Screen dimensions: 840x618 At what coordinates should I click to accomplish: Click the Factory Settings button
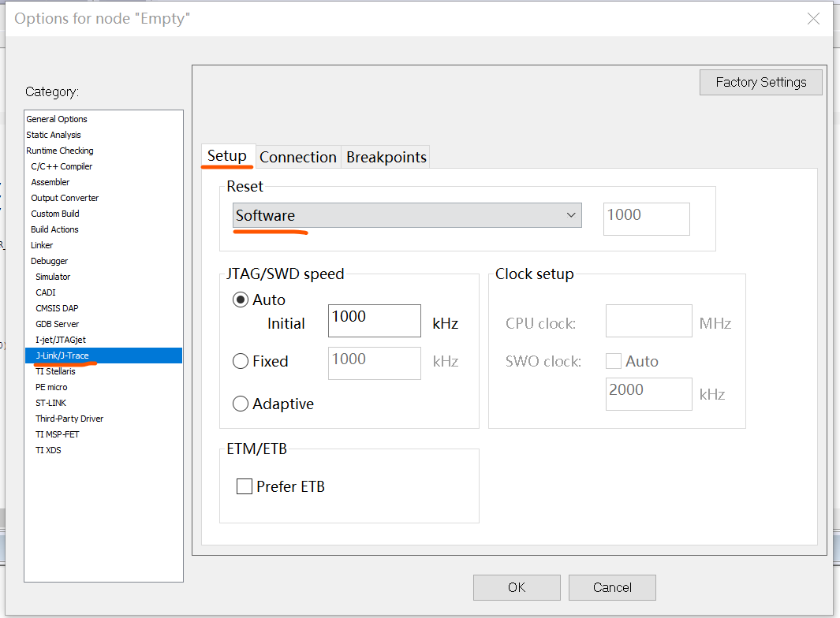click(760, 82)
